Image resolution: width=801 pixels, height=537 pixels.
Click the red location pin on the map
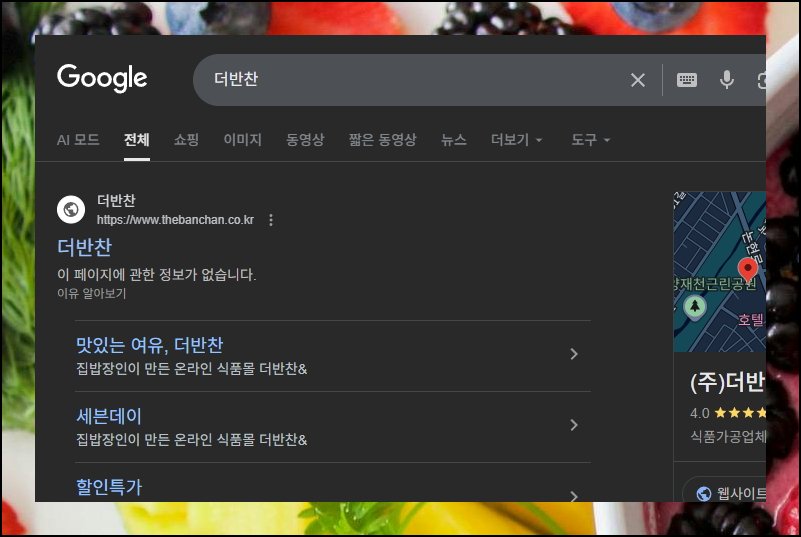pyautogui.click(x=748, y=269)
